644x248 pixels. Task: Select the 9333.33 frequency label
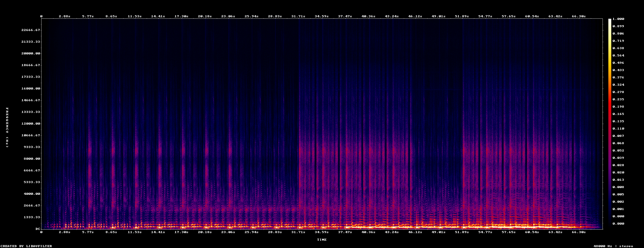coord(32,147)
